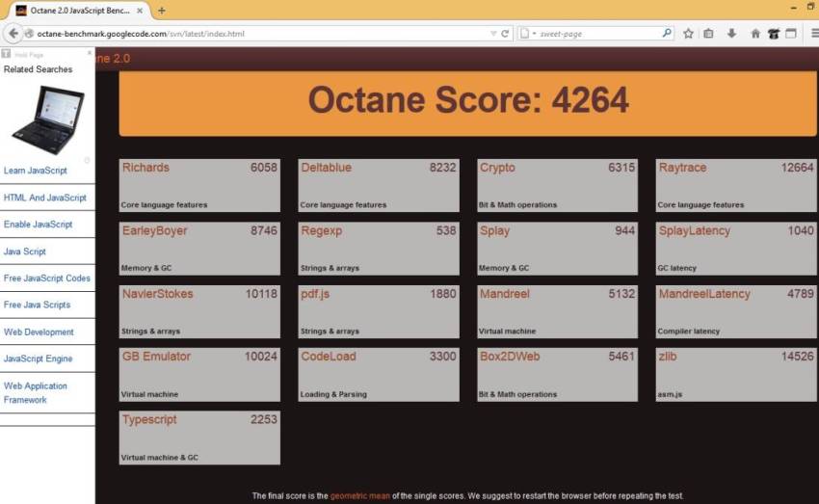Reload the page with the refresh icon
The image size is (819, 504).
pos(505,34)
